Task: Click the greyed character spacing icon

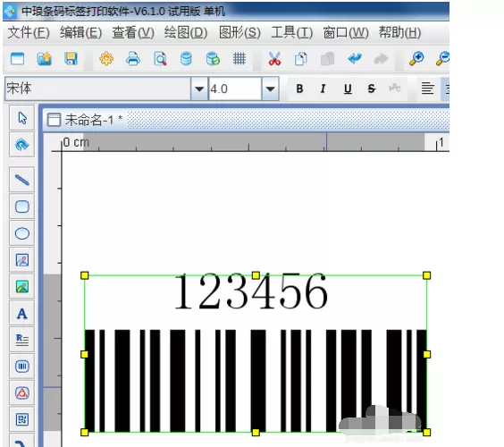Action: [x=395, y=88]
